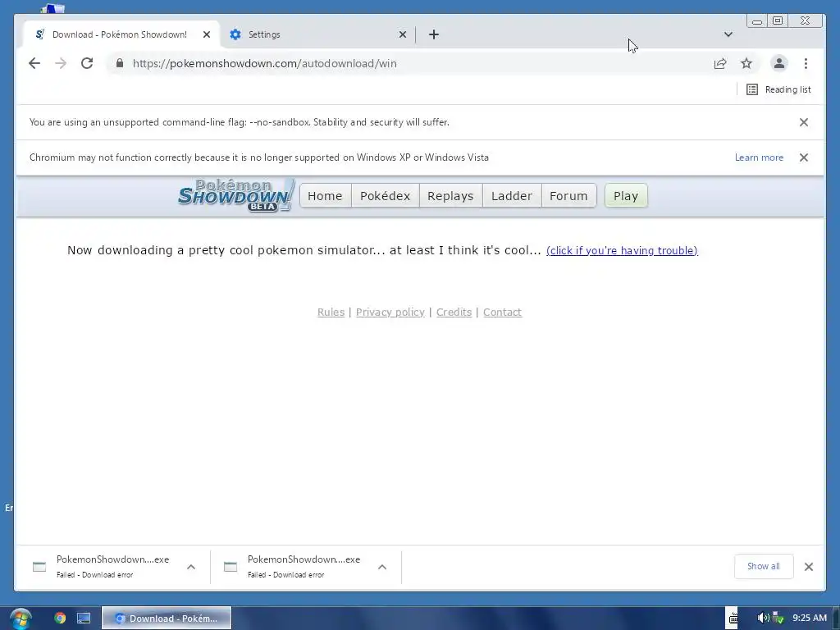Click the Pokémon Showdown BETA logo
The height and width of the screenshot is (630, 840).
pos(236,195)
